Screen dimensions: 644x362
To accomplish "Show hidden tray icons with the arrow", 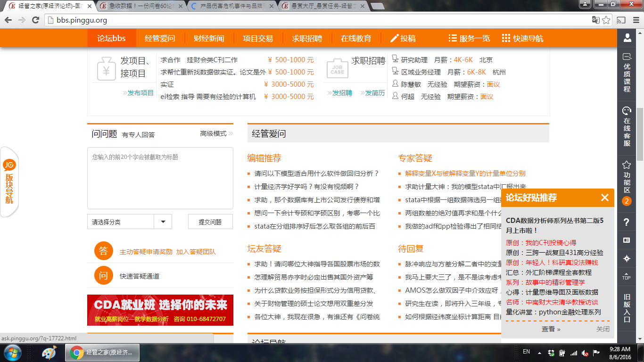I will 540,353.
